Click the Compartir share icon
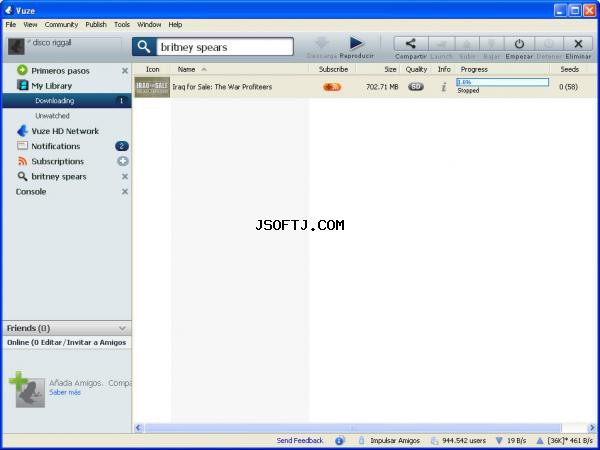 point(411,44)
